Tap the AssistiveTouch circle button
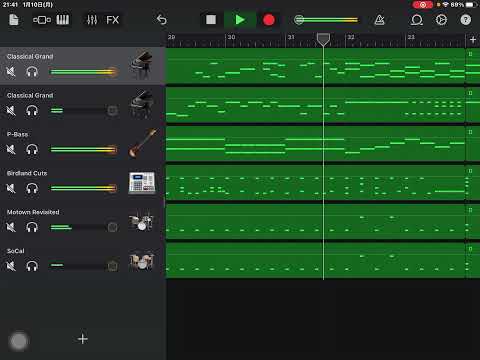Viewport: 480px width, 360px height. [19, 341]
